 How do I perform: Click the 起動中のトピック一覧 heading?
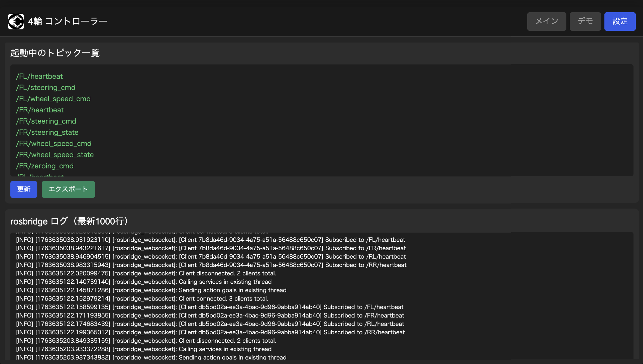coord(55,53)
